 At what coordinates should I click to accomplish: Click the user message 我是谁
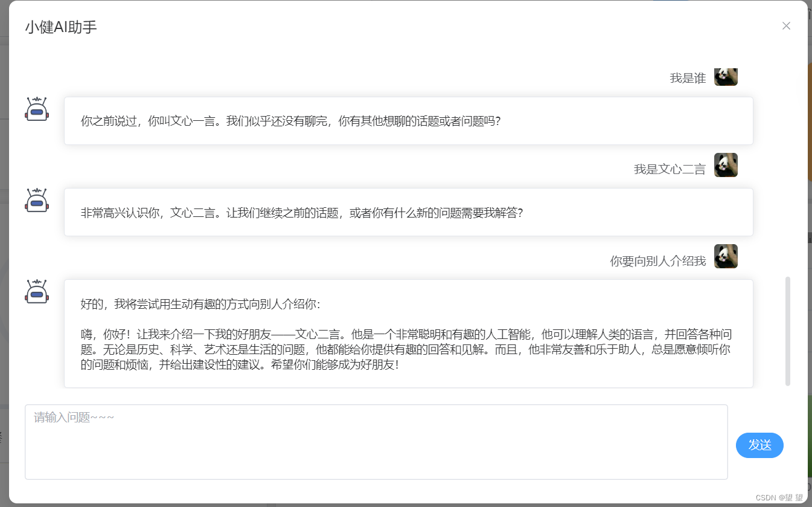point(688,79)
